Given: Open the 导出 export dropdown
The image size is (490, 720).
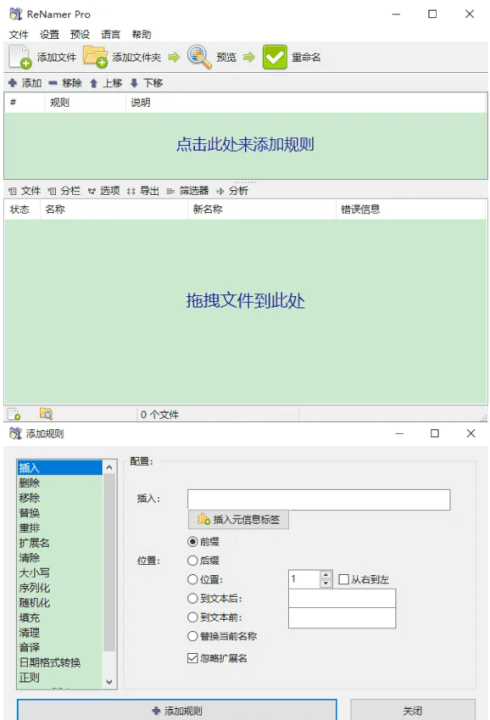Looking at the screenshot, I should point(143,191).
